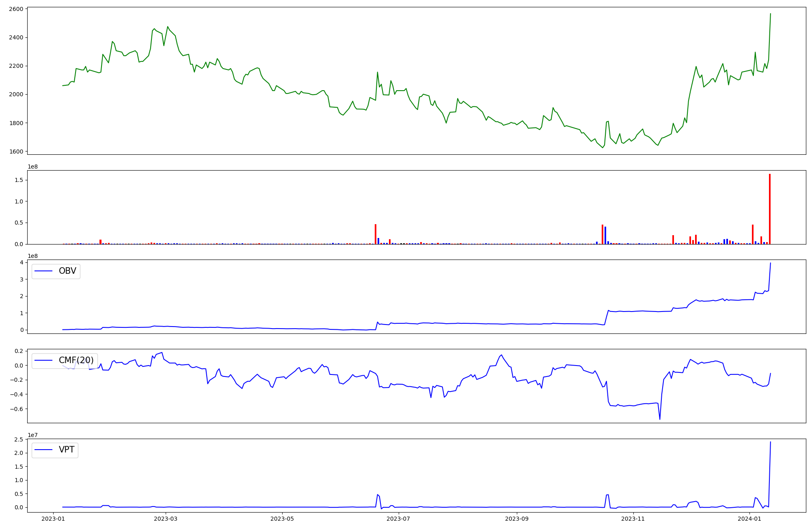Click the 2600 price axis label
The height and width of the screenshot is (528, 812).
[x=17, y=9]
